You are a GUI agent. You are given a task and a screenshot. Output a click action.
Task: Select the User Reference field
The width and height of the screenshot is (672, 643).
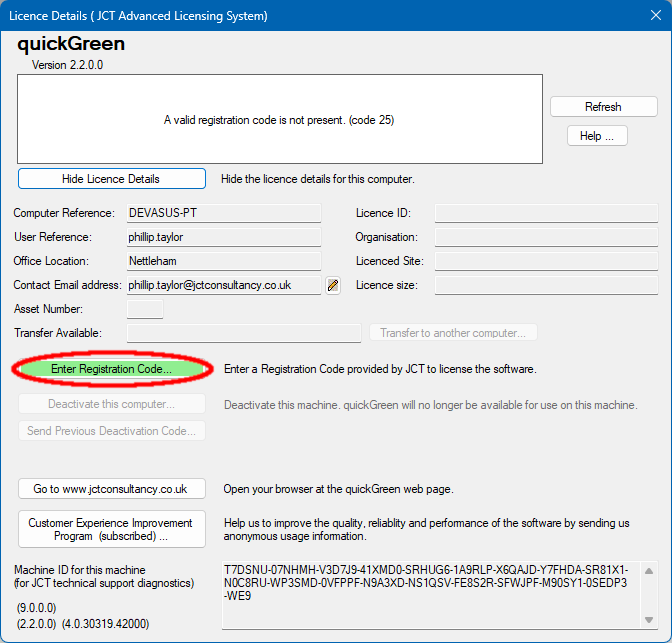click(x=224, y=237)
